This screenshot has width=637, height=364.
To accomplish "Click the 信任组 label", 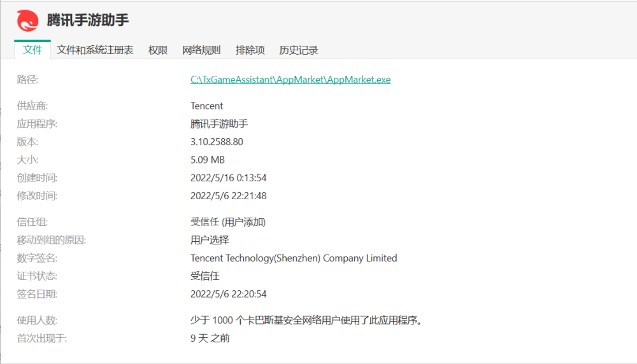I will click(32, 222).
